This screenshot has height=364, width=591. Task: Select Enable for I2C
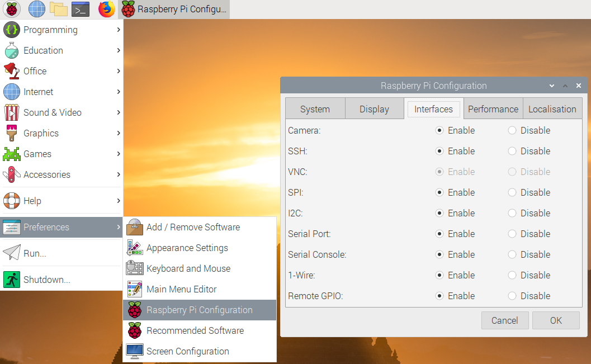pos(439,213)
